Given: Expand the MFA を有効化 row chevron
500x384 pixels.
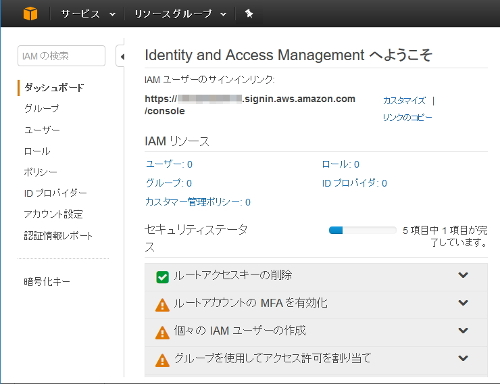Looking at the screenshot, I should [x=463, y=303].
